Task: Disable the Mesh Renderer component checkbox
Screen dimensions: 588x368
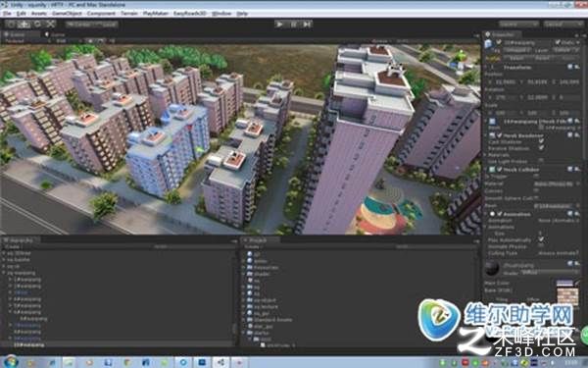Action: point(499,135)
